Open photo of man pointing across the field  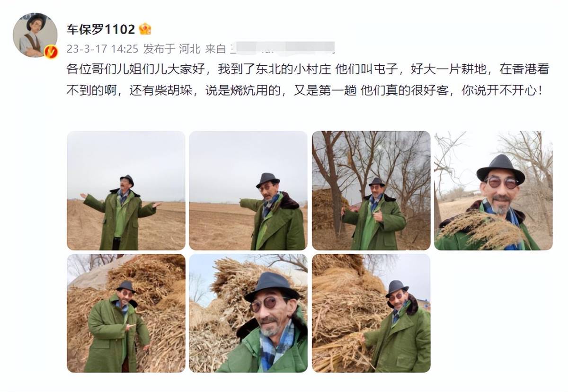click(248, 190)
